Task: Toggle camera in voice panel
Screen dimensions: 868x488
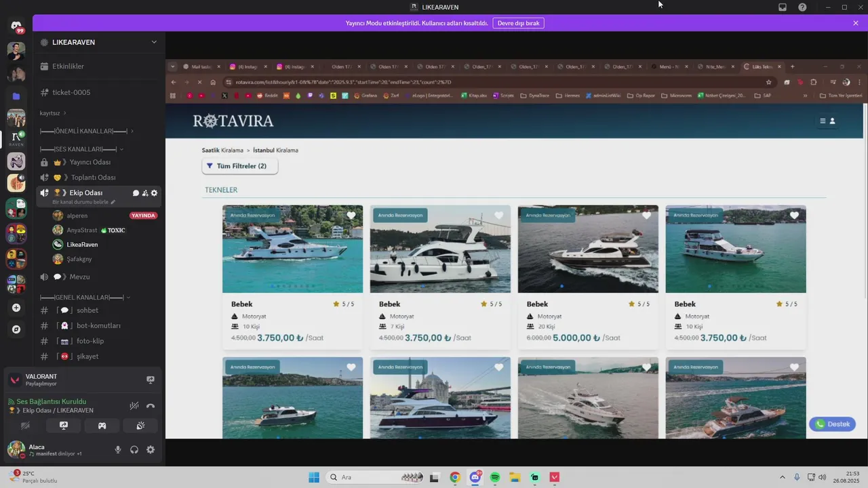Action: 26,426
